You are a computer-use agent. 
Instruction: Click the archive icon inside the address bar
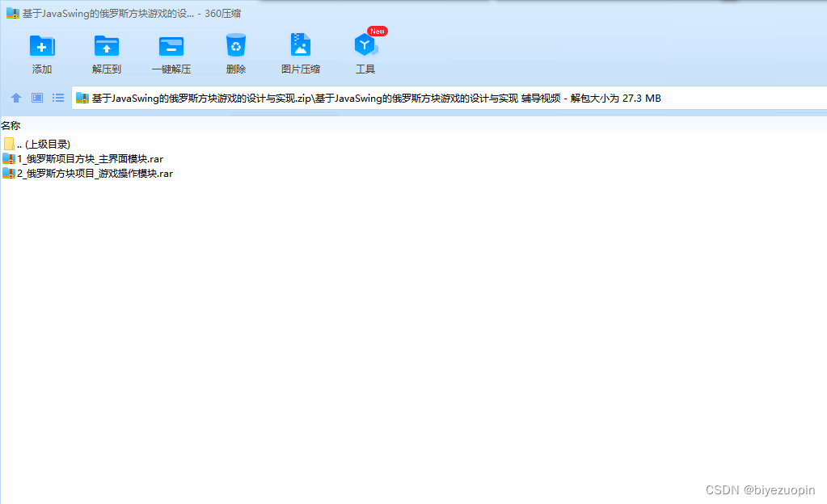tap(82, 98)
